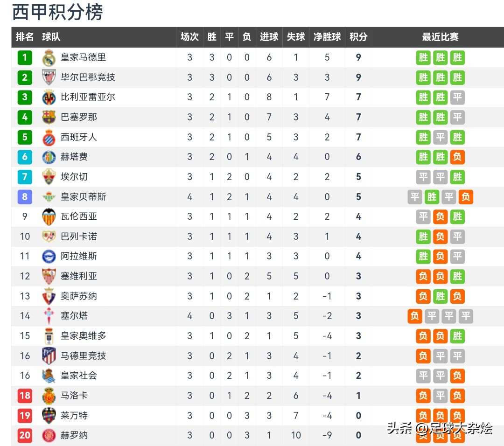Viewport: 504px width, 446px height.
Task: Click the Girona crest in last row
Action: click(49, 435)
